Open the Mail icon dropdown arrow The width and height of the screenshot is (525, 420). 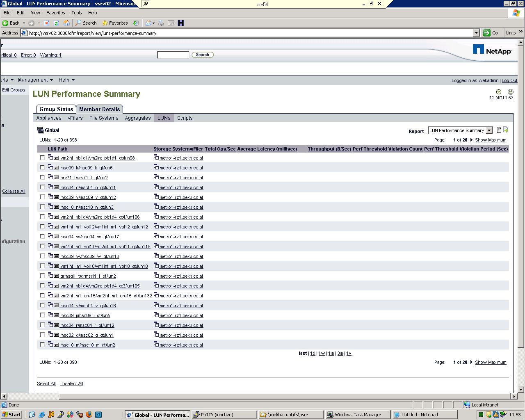click(x=154, y=23)
